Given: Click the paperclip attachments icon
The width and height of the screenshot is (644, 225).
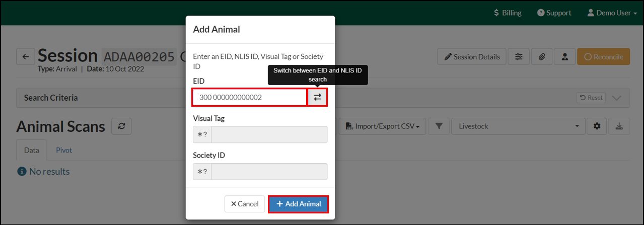Looking at the screenshot, I should pos(542,57).
